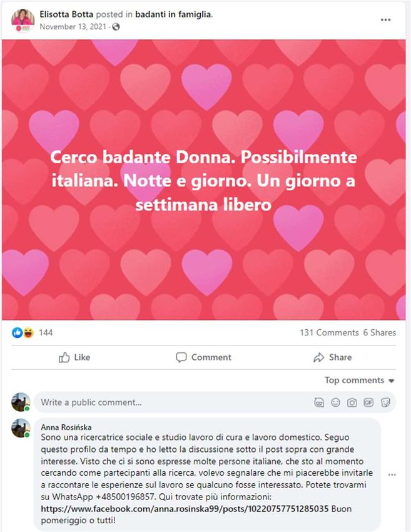Insert an avatar sticker in comment
This screenshot has width=411, height=532.
[319, 402]
